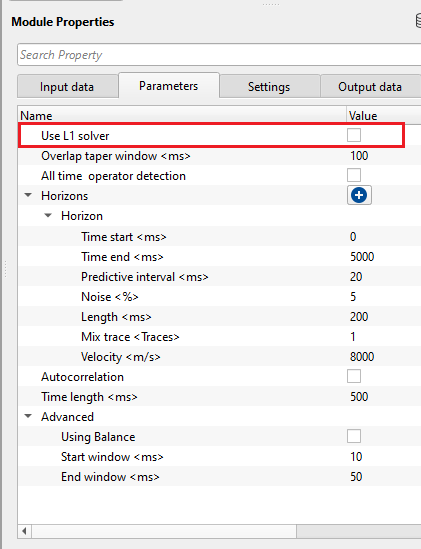This screenshot has width=421, height=549.
Task: Collapse the Horizons group
Action: tap(28, 195)
